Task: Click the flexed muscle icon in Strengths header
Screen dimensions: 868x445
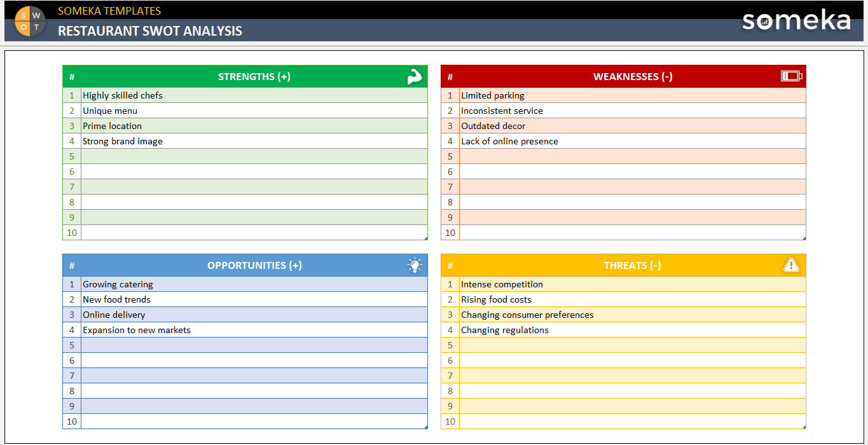Action: click(x=414, y=76)
